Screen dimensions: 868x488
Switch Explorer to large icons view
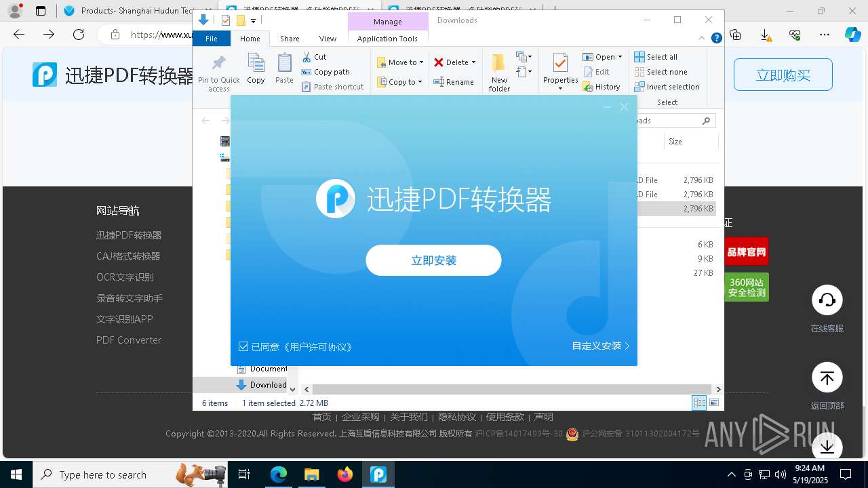714,403
